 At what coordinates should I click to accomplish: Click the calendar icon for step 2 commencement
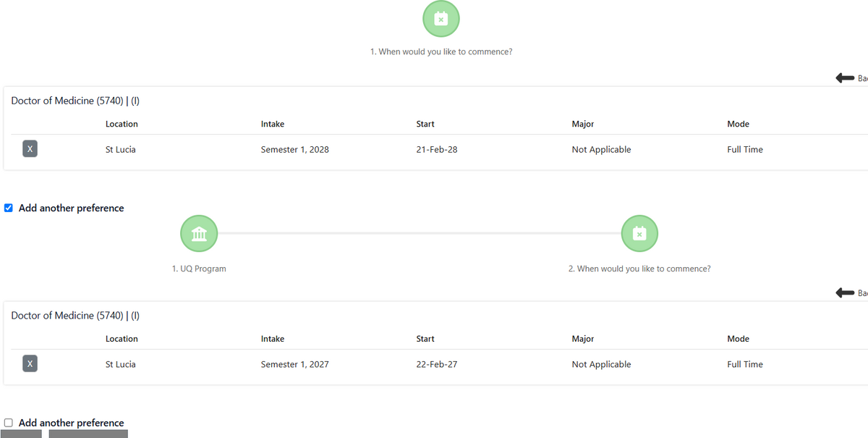[639, 234]
